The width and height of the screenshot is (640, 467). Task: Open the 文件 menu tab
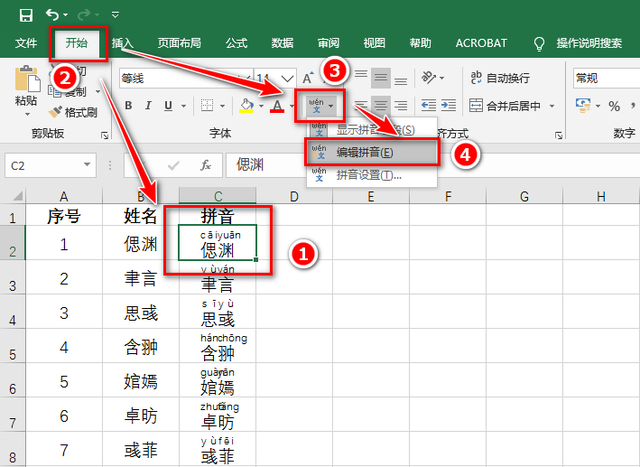(26, 43)
